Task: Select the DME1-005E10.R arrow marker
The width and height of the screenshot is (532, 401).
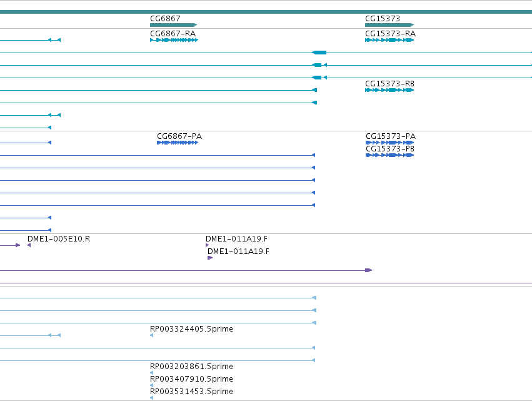Action: click(x=29, y=245)
